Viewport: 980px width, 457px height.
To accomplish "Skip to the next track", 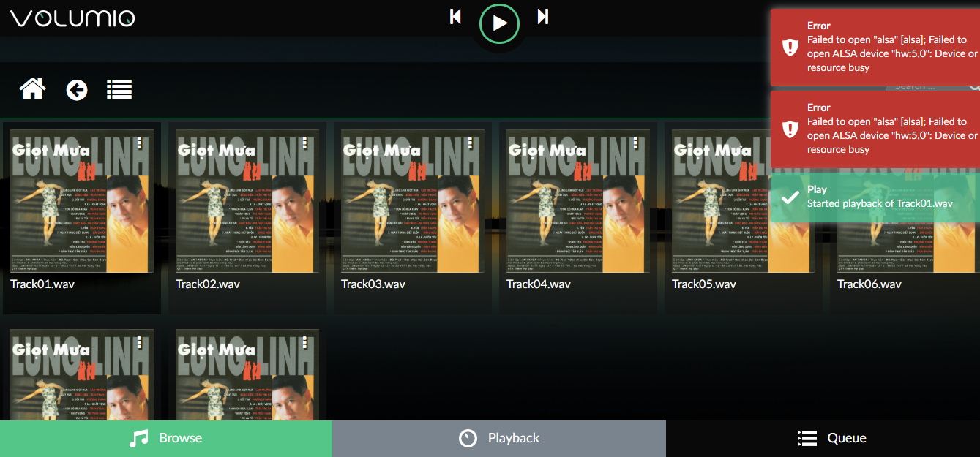I will click(x=542, y=16).
